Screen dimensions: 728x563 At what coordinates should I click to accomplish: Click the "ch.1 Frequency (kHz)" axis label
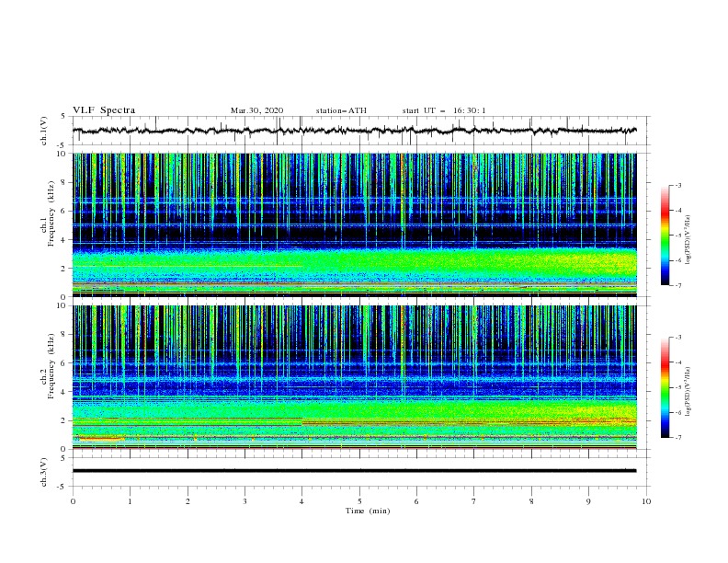coord(47,213)
